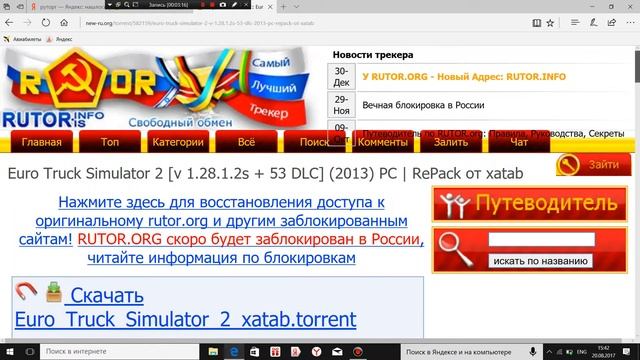Click the recorder magnifier zoom icon
The height and width of the screenshot is (360, 640).
(x=127, y=4)
